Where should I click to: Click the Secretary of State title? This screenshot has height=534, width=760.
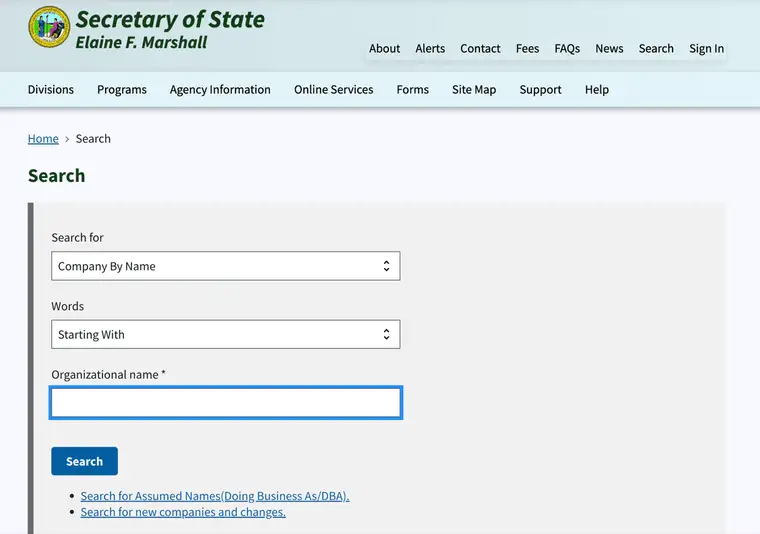[170, 20]
